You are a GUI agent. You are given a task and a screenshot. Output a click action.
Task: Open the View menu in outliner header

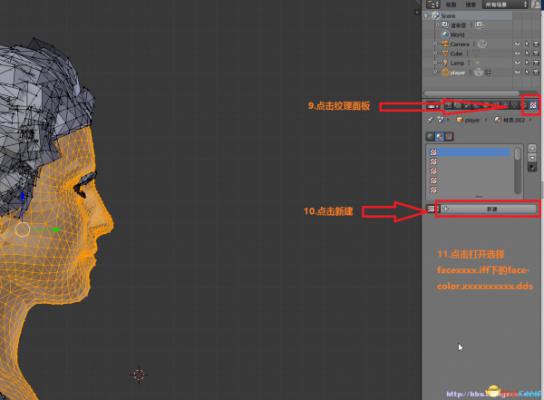pos(451,5)
